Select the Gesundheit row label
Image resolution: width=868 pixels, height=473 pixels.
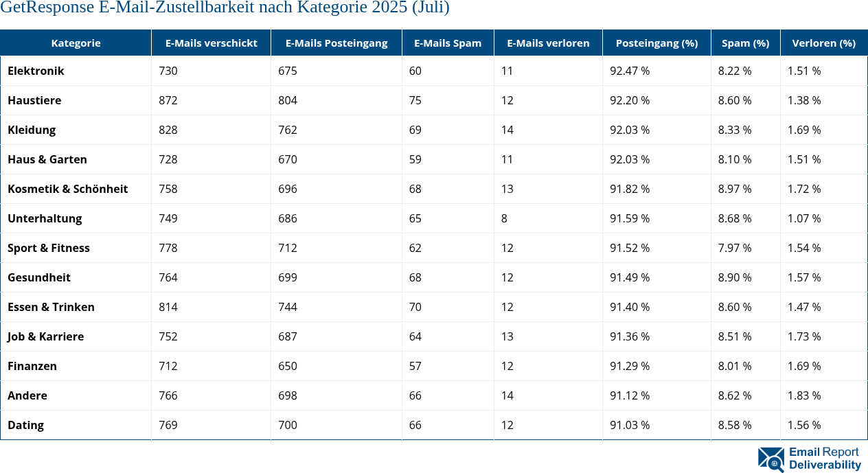tap(39, 277)
